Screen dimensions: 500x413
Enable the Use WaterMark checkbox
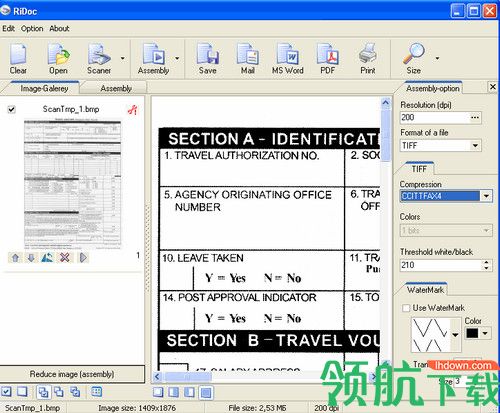406,308
